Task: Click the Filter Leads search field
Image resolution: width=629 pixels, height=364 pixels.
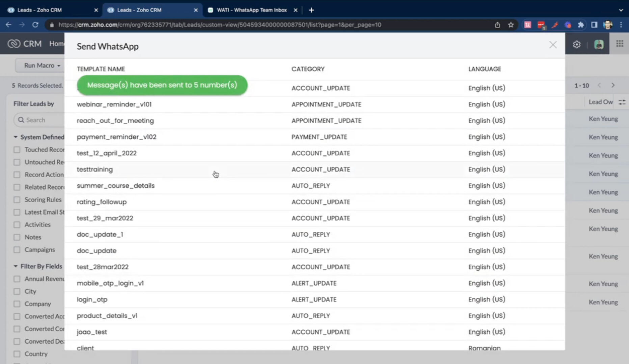Action: point(39,120)
